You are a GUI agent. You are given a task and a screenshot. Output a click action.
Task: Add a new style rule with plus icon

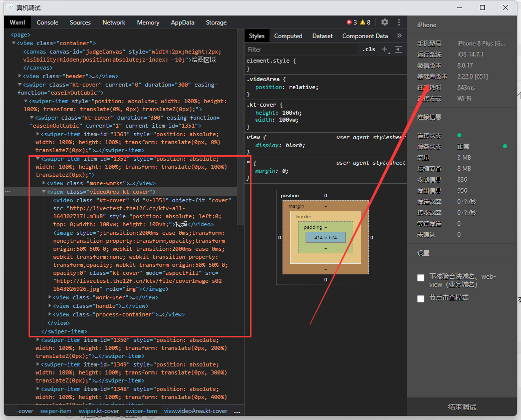(385, 49)
